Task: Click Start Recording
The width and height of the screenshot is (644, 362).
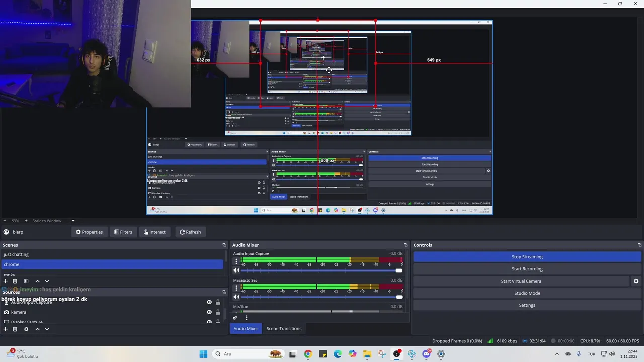Action: (527, 269)
